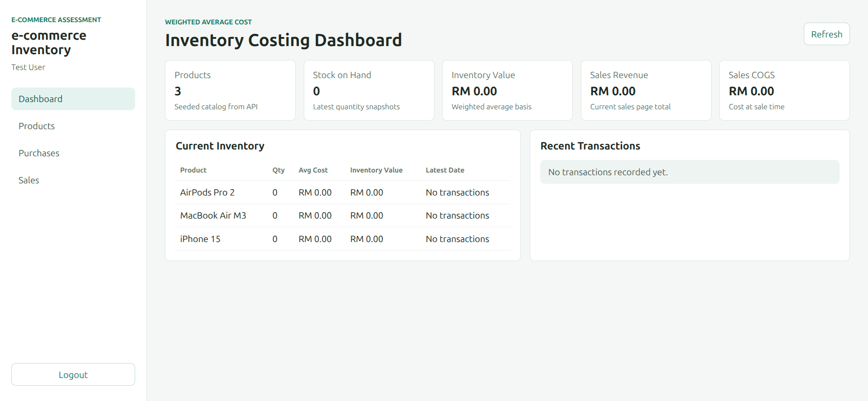Click the Latest Date column header
The height and width of the screenshot is (401, 868).
tap(445, 170)
